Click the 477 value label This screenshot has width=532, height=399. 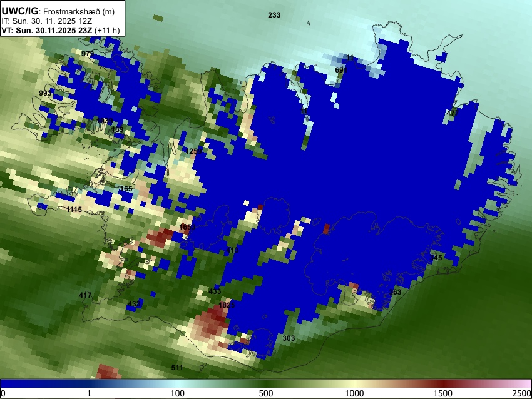pyautogui.click(x=453, y=113)
